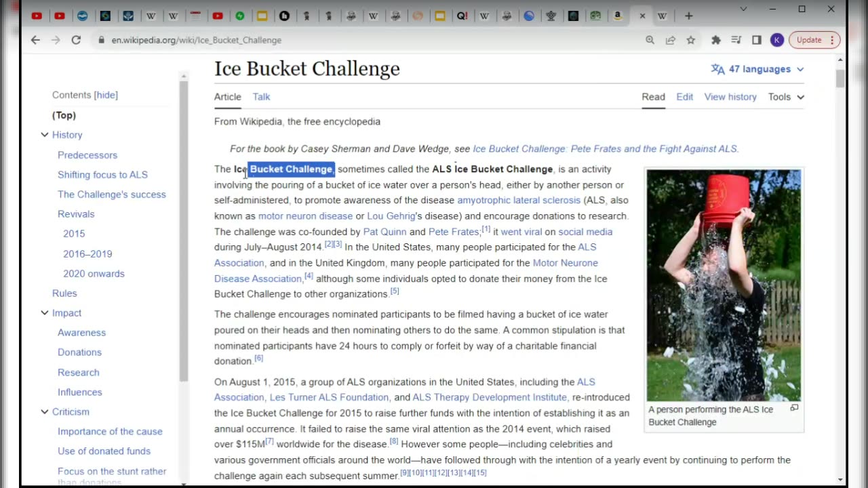Open the K profile avatar
Image resolution: width=868 pixels, height=488 pixels.
tap(777, 40)
